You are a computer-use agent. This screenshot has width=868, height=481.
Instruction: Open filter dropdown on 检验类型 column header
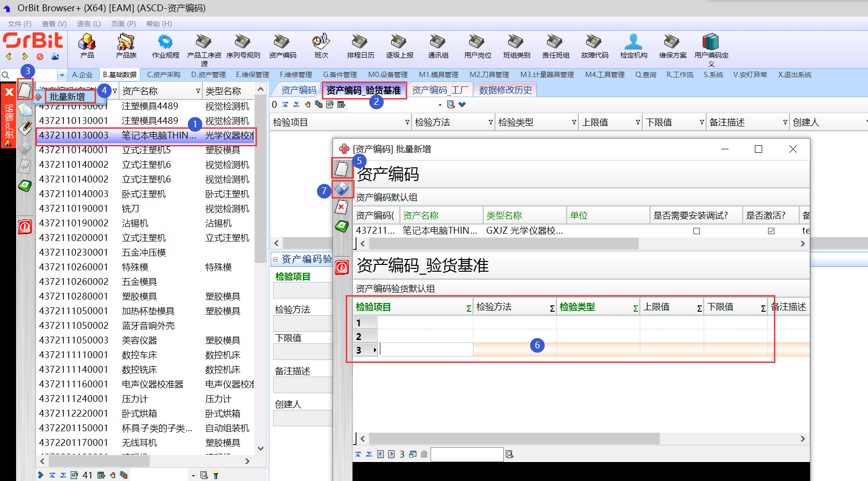pyautogui.click(x=574, y=122)
